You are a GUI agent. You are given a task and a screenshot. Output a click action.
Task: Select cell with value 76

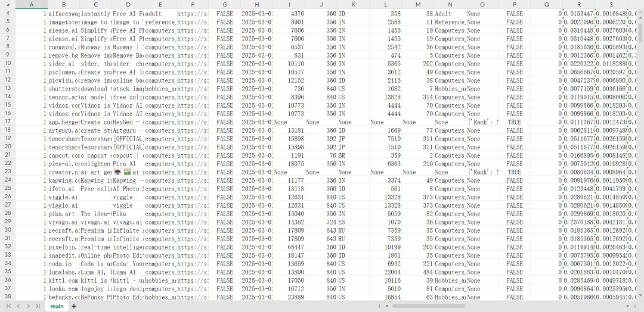pos(321,155)
